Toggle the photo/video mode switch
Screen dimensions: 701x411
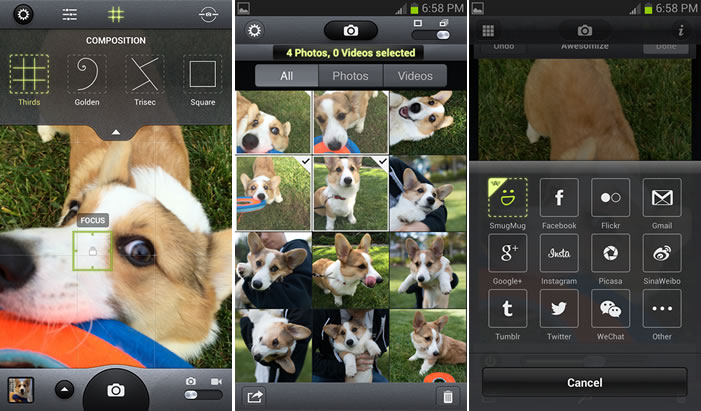pos(203,395)
